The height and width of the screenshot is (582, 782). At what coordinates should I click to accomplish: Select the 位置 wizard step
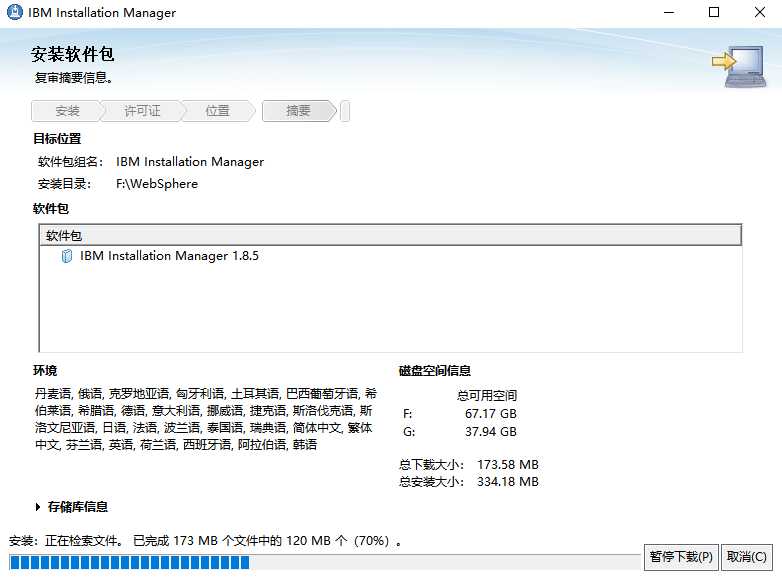tap(218, 111)
